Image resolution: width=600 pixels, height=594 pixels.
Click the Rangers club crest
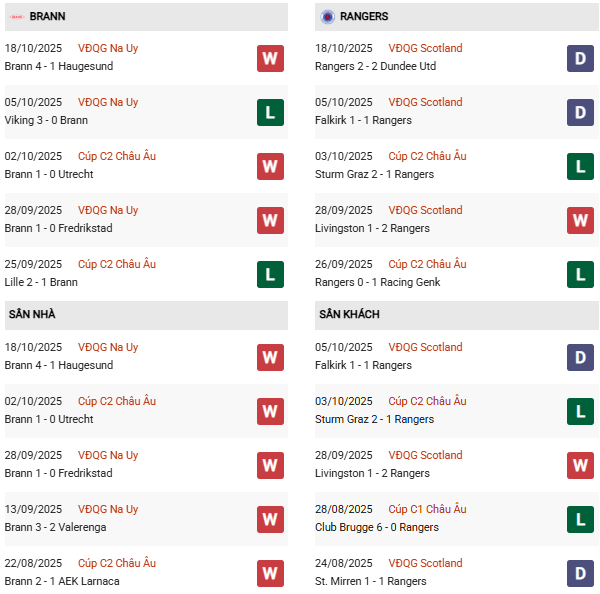pyautogui.click(x=327, y=17)
